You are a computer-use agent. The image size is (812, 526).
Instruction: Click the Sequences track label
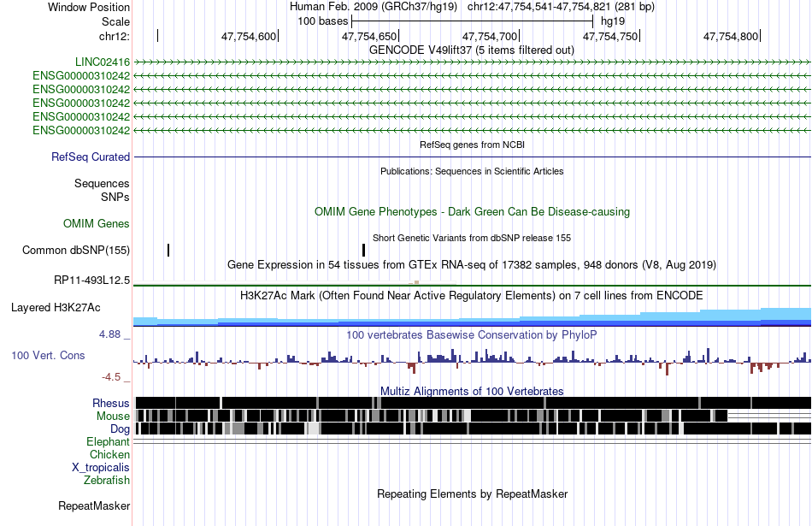tap(102, 183)
